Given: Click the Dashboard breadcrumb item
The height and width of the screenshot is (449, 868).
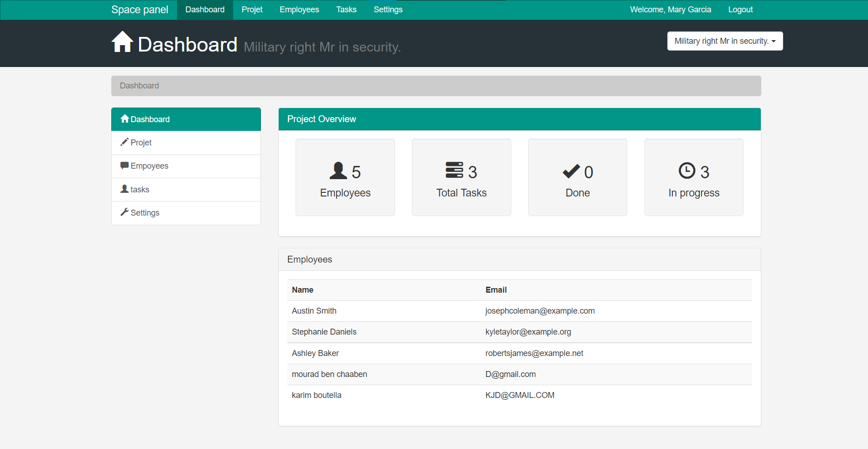Looking at the screenshot, I should pyautogui.click(x=139, y=86).
